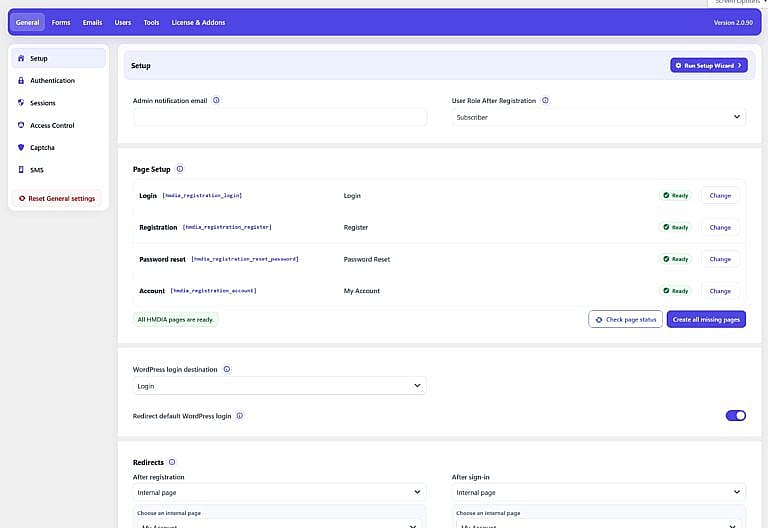The height and width of the screenshot is (528, 768).
Task: Select SMS in the sidebar
Action: pyautogui.click(x=58, y=170)
